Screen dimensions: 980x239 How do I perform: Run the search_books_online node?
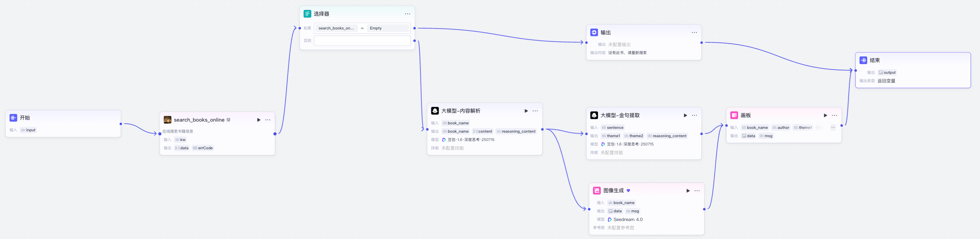(259, 120)
